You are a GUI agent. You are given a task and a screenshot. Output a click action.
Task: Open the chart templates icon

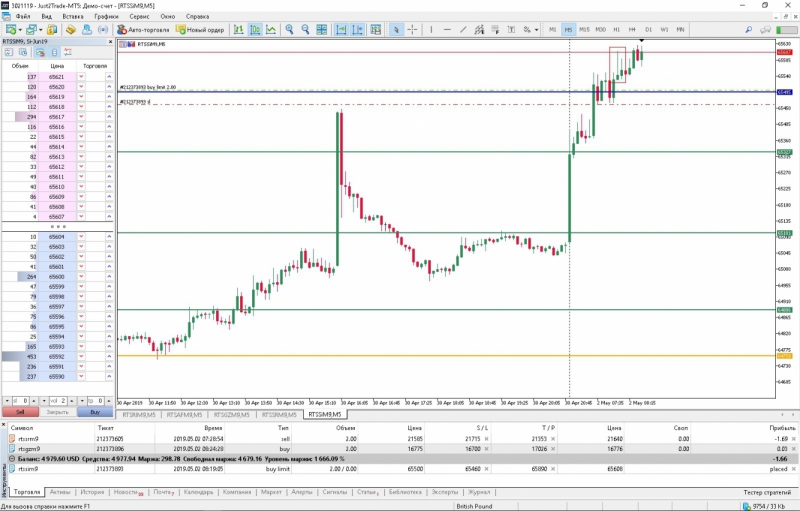tap(376, 30)
